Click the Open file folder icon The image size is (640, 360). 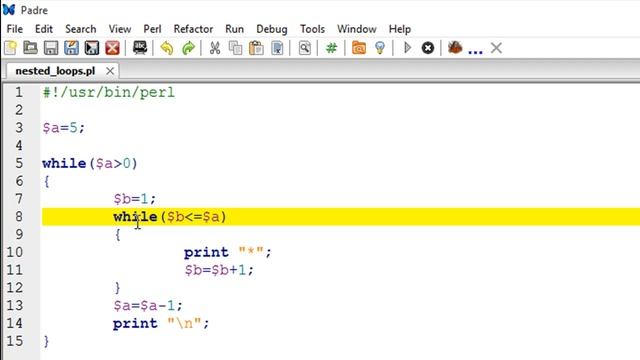31,48
